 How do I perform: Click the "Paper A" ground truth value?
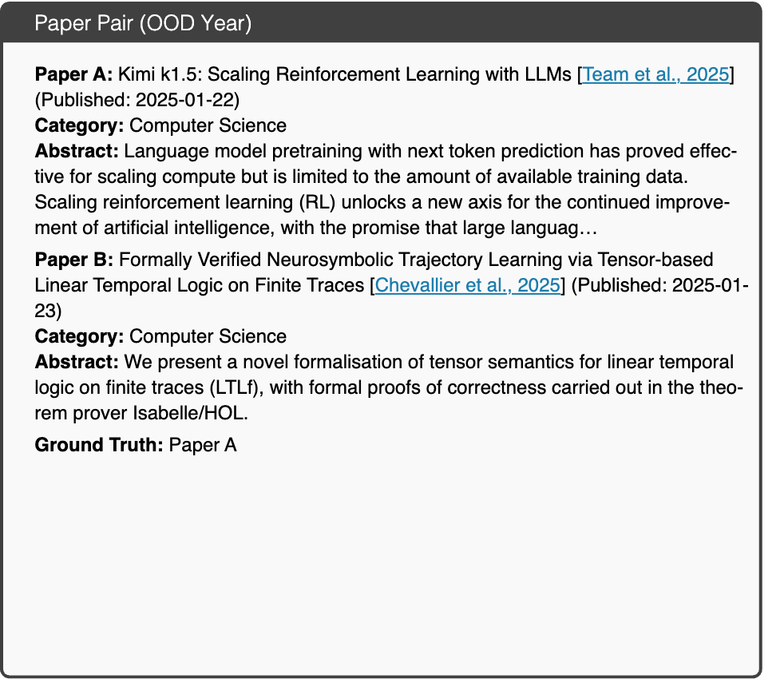click(x=203, y=445)
